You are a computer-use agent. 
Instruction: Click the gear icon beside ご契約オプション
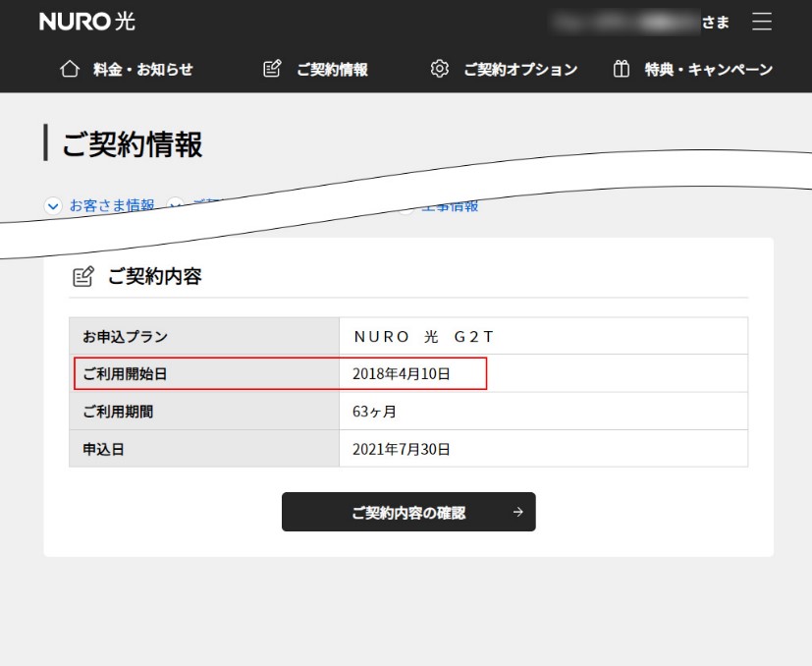[440, 69]
